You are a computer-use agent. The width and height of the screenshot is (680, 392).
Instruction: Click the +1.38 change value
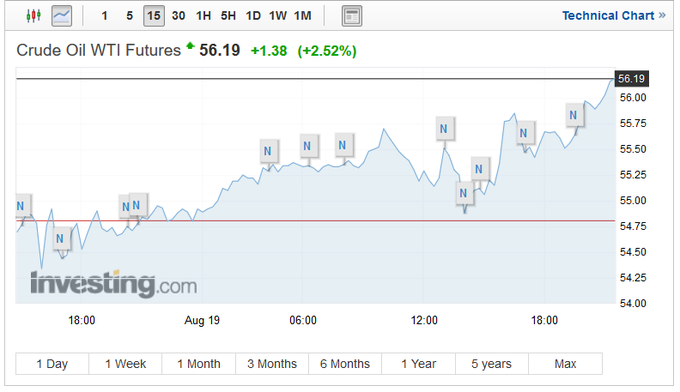269,51
